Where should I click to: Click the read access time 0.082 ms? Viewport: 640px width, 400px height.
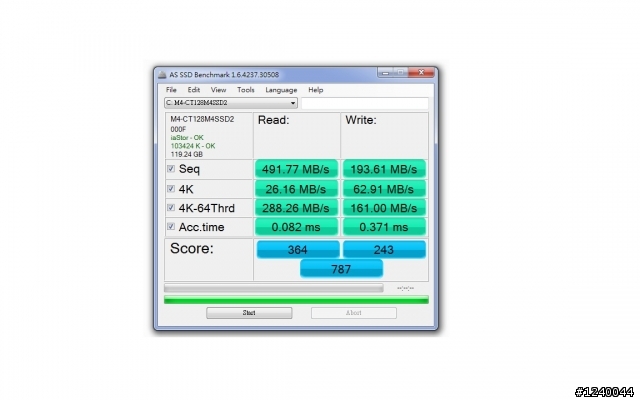pos(296,227)
